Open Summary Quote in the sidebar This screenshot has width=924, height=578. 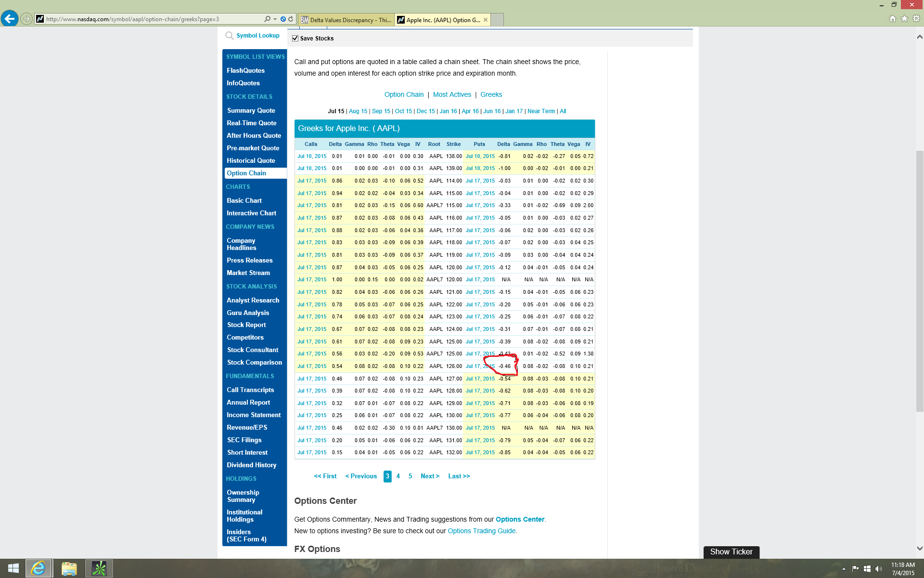pyautogui.click(x=251, y=110)
